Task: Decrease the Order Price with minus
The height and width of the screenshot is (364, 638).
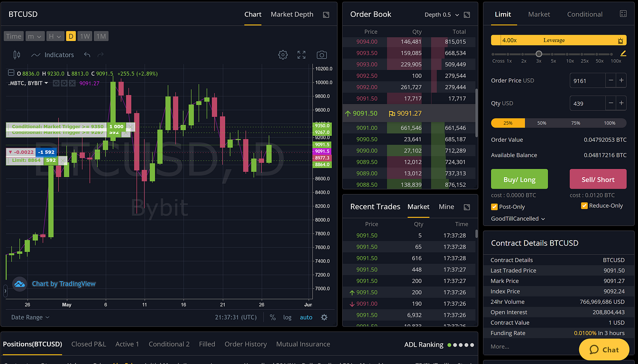Action: (611, 81)
